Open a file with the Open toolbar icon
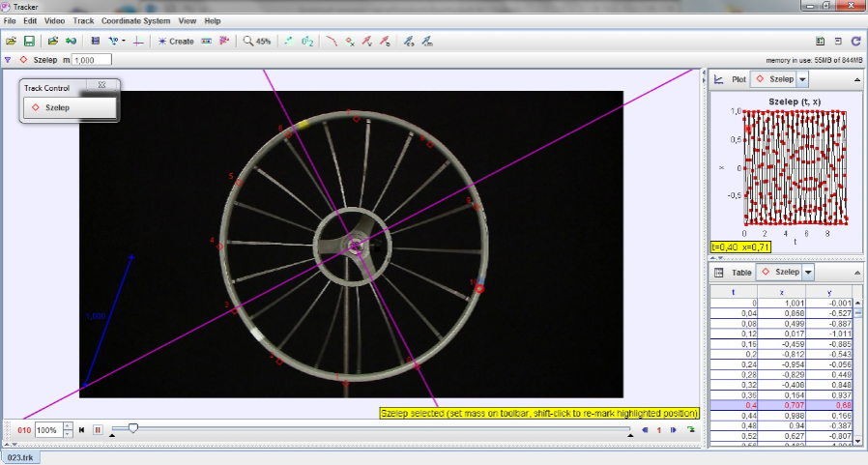 [11, 41]
